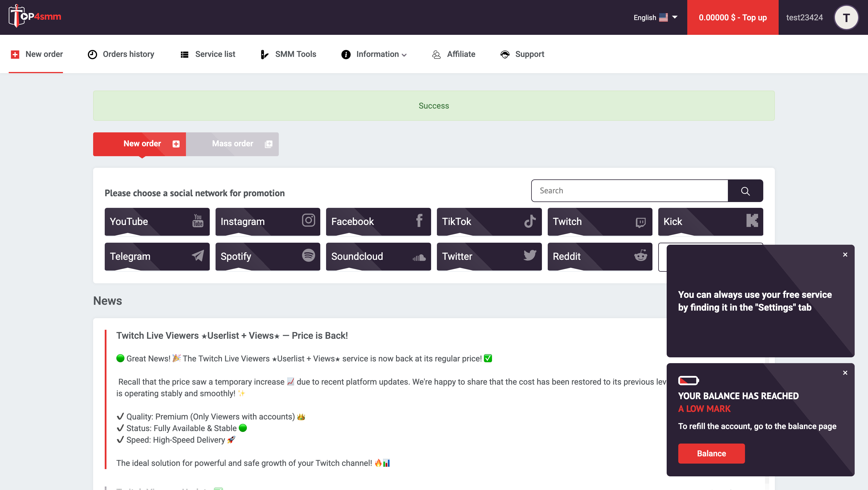
Task: Click the Top up balance button
Action: (x=733, y=17)
